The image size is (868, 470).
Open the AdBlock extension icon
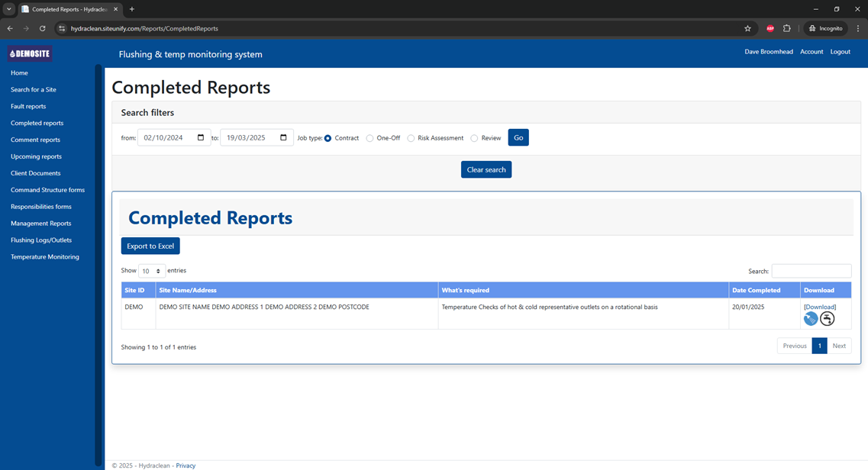point(770,29)
